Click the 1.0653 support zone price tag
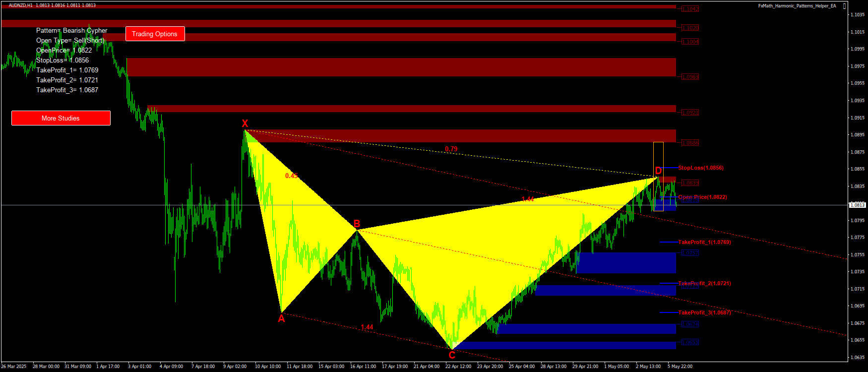868x372 pixels. click(x=690, y=342)
